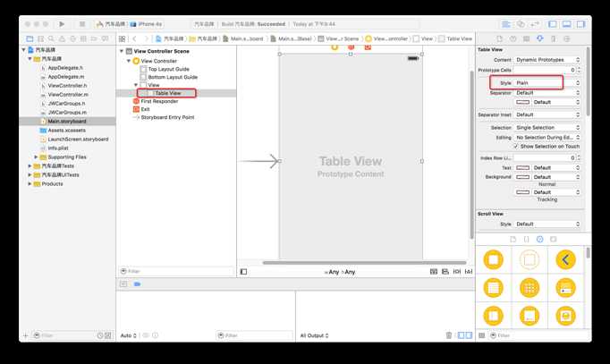Toggle Show Selection on Touch checkbox

tap(516, 146)
